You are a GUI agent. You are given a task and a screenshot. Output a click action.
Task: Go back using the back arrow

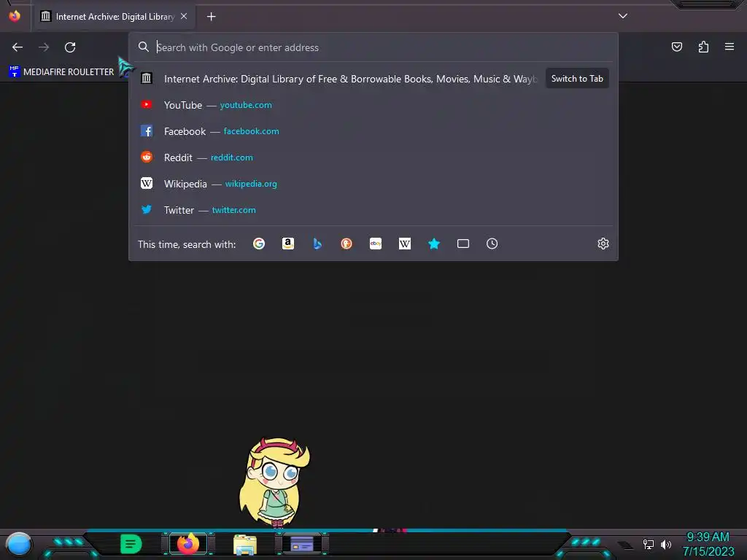[18, 47]
